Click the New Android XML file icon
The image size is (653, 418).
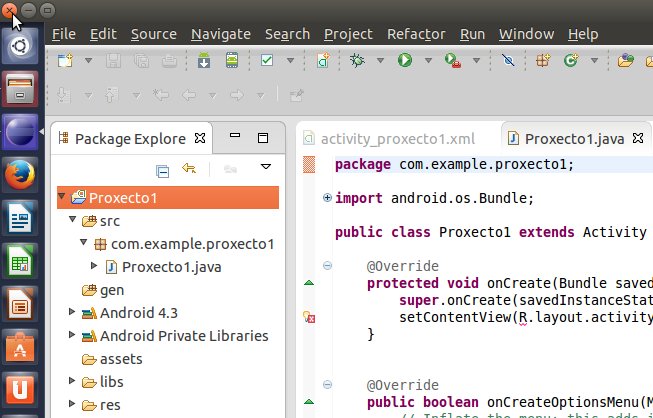point(323,61)
